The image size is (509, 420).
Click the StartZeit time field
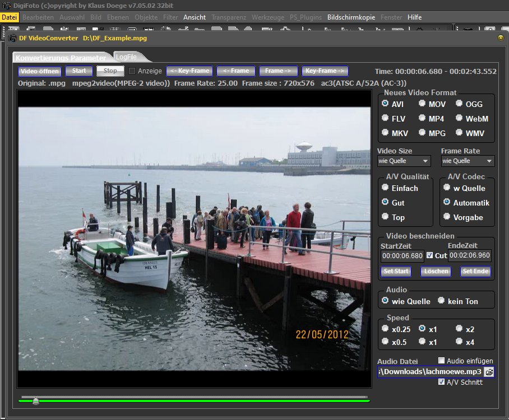402,256
